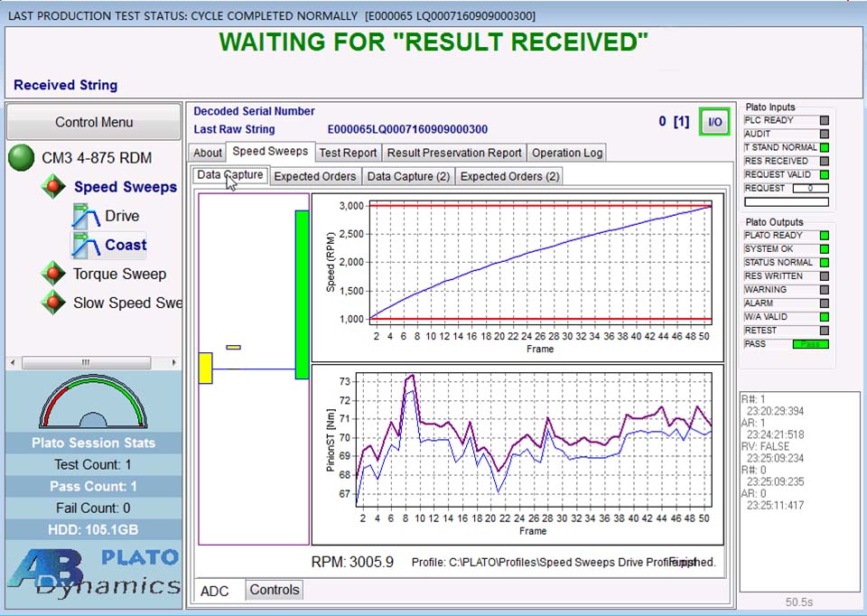The height and width of the screenshot is (616, 867).
Task: Switch to the Expected Orders tab
Action: coord(316,176)
